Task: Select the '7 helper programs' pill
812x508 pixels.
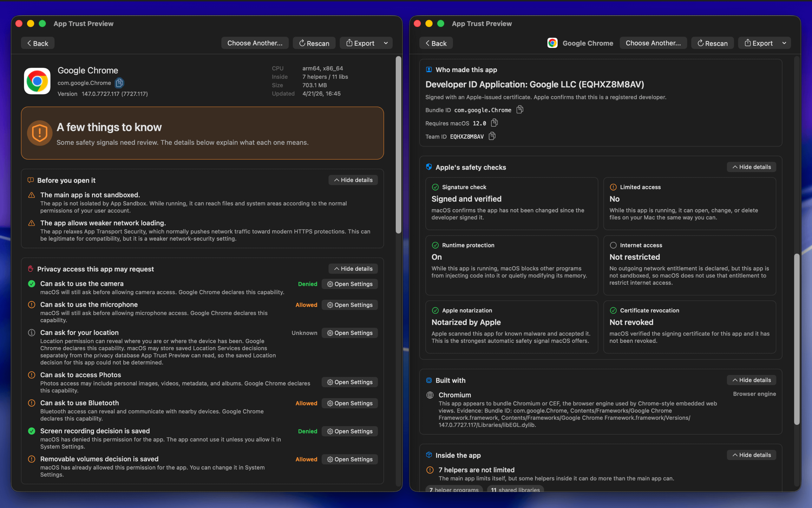Action: tap(454, 489)
